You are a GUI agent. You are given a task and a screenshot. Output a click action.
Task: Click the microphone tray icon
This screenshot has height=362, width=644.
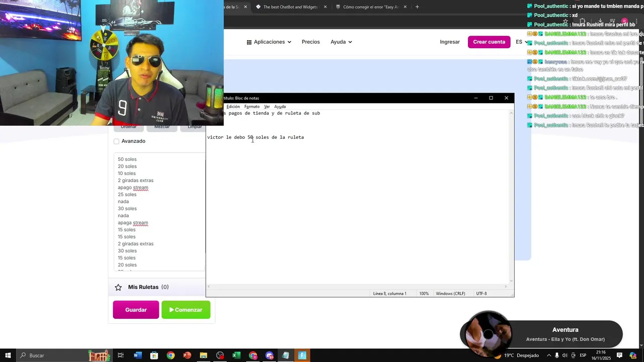tap(557, 355)
